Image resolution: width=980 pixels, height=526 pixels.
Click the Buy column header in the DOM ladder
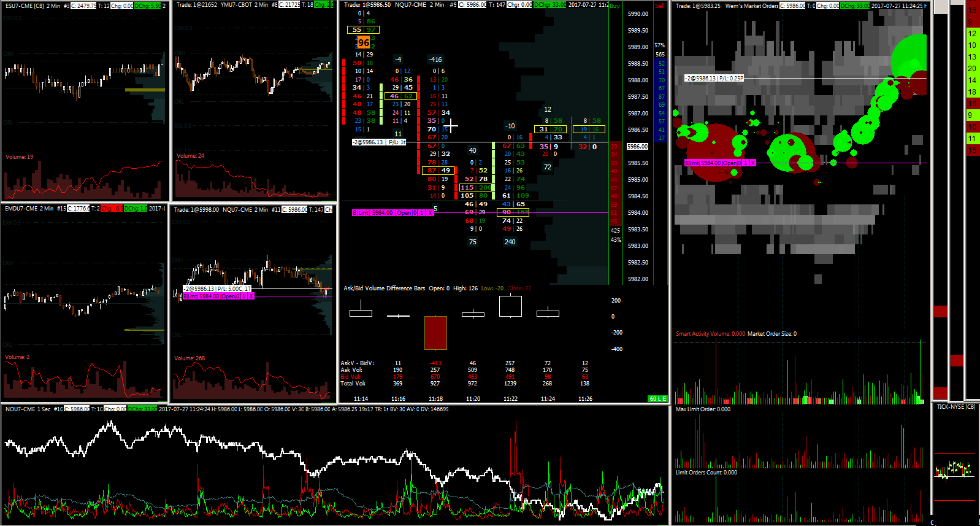tap(614, 6)
